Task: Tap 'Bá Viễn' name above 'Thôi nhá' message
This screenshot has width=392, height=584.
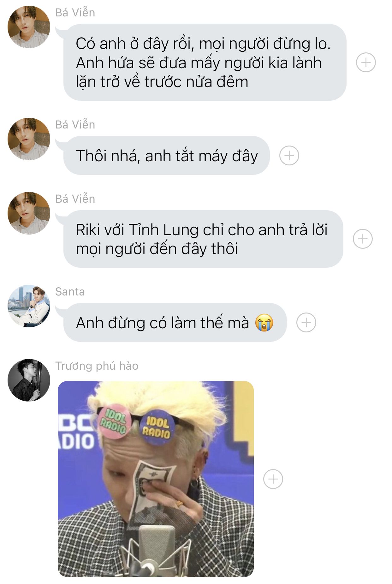Action: (75, 124)
